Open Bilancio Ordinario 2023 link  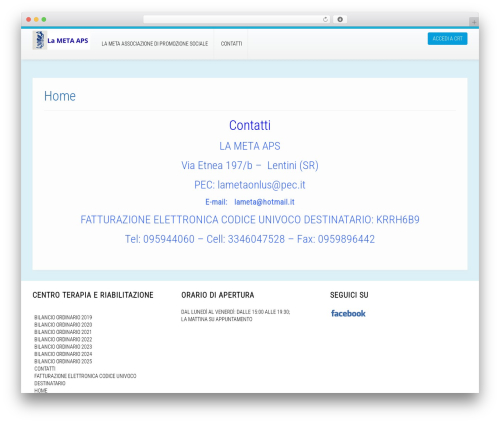(x=63, y=347)
